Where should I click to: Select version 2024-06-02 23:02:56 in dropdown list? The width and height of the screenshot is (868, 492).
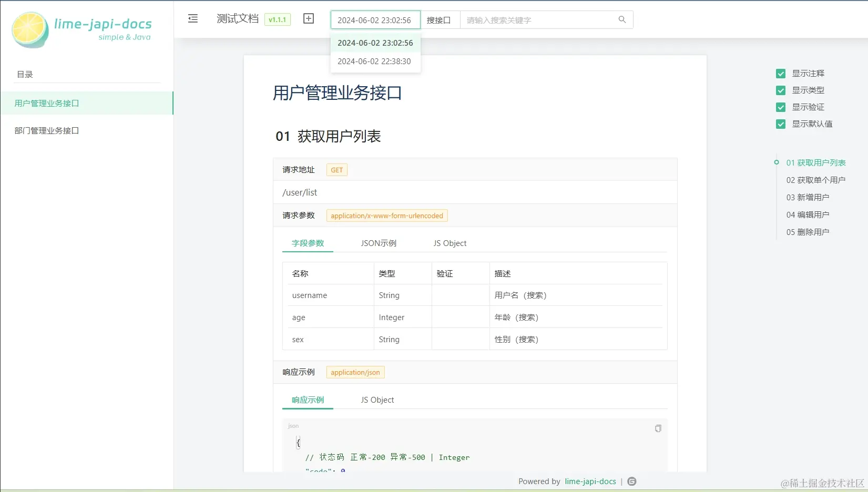[x=375, y=43]
